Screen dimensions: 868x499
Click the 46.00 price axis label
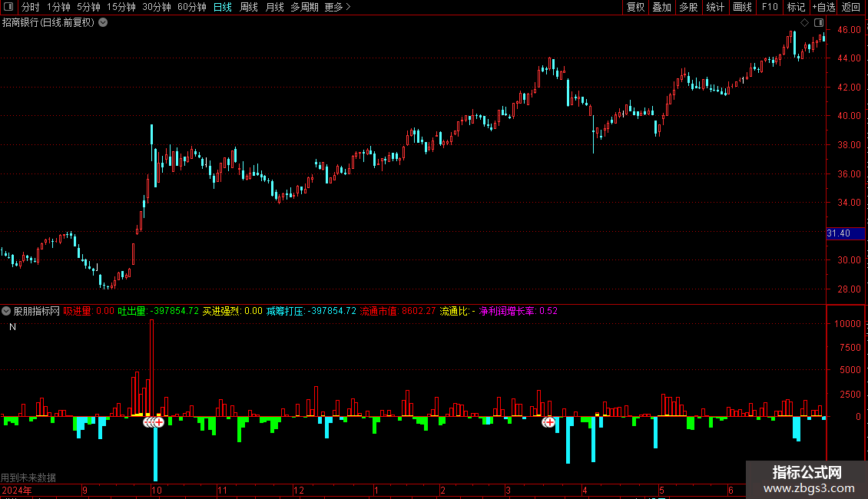[849, 30]
